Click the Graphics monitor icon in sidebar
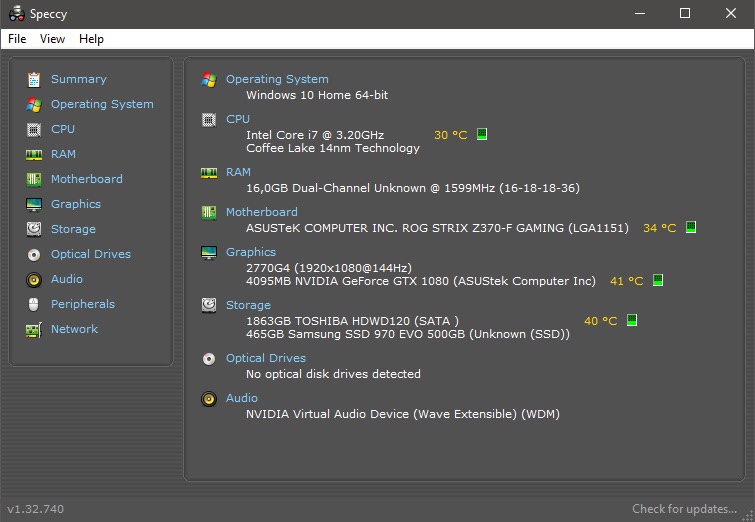 [34, 204]
